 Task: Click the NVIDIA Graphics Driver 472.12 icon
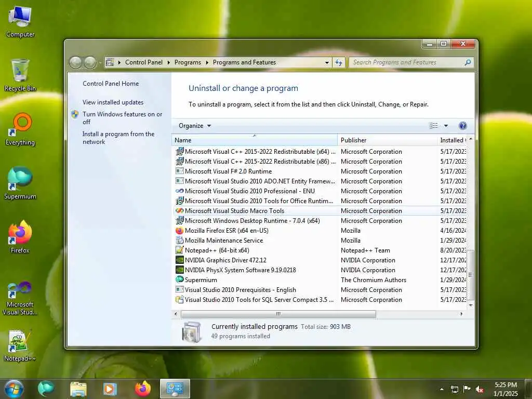coord(179,260)
